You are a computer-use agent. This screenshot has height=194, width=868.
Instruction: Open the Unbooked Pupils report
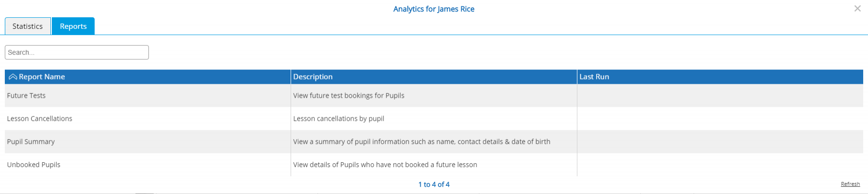point(34,165)
